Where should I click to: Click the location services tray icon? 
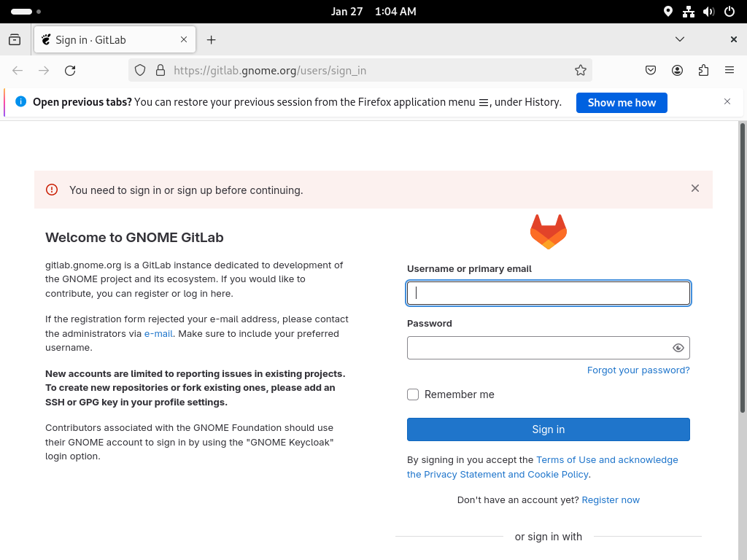coord(668,12)
